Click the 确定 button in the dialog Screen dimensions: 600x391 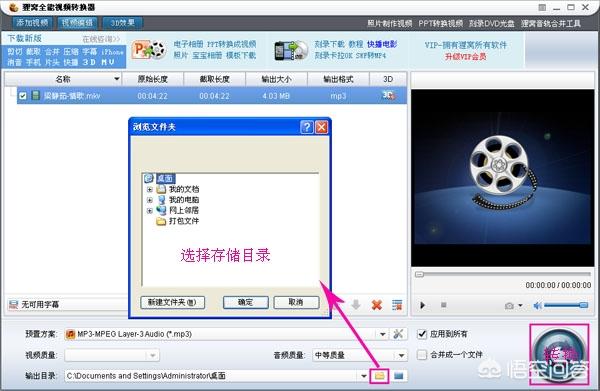coord(246,302)
